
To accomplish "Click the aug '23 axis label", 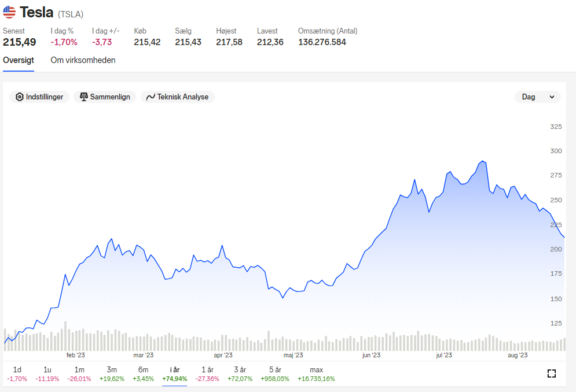I will coord(518,355).
